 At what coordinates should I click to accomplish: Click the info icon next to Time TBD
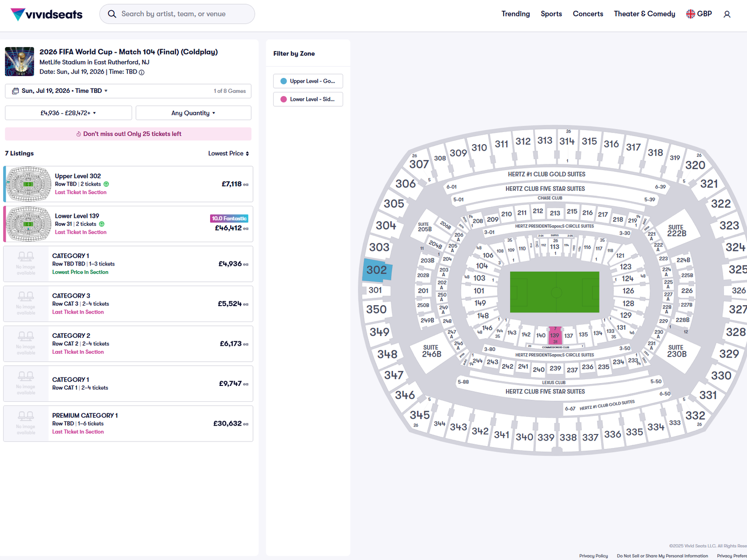[x=141, y=72]
